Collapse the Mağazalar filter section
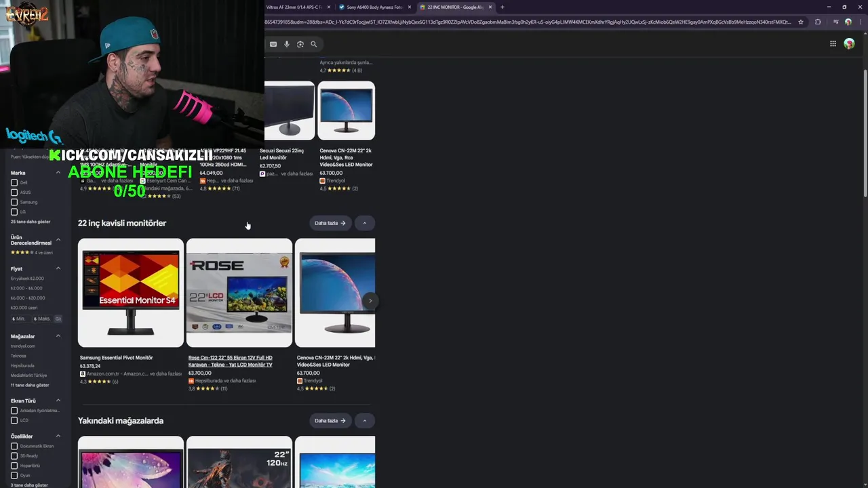The width and height of the screenshot is (868, 488). [x=58, y=336]
